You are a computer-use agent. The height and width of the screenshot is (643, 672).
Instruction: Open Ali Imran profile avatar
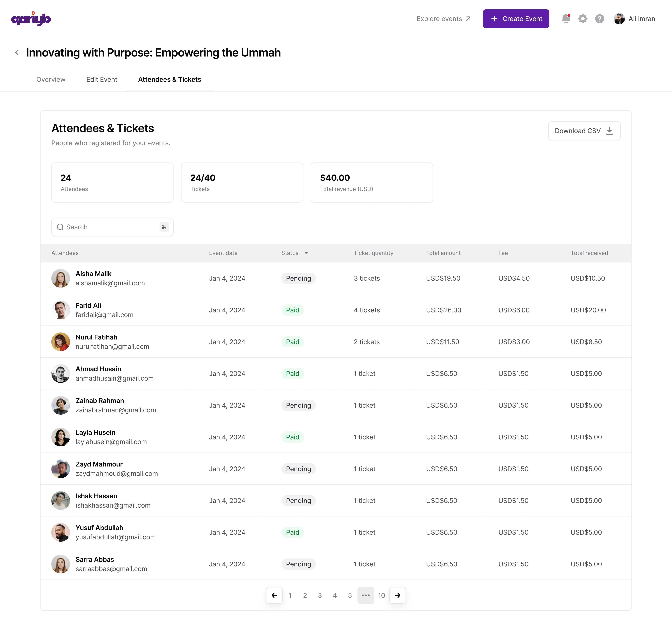click(619, 19)
